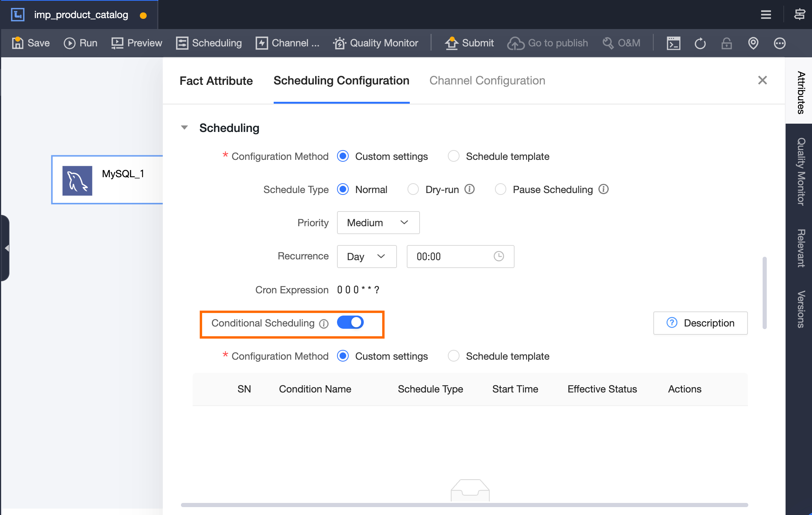Collapse the Scheduling section triangle
The height and width of the screenshot is (515, 812).
coord(184,127)
